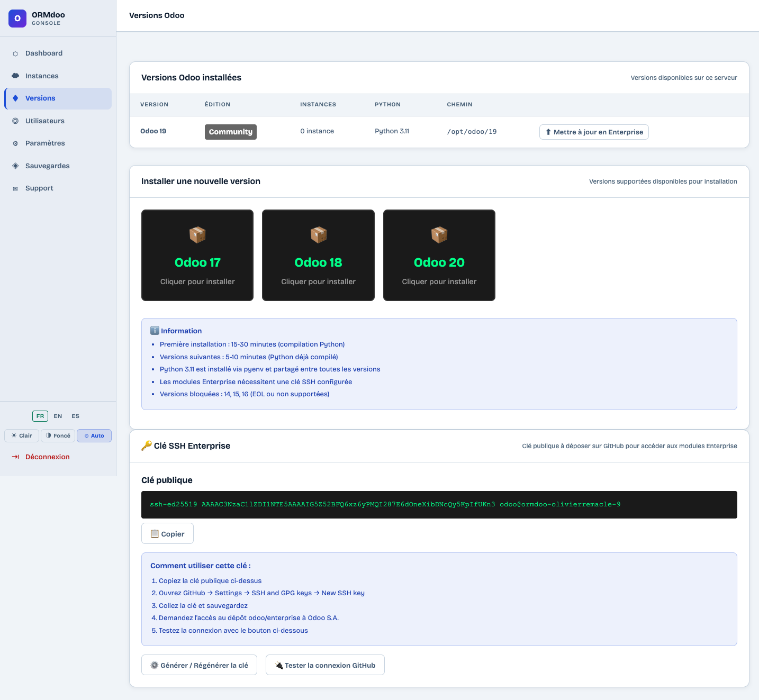Image resolution: width=759 pixels, height=700 pixels.
Task: Click the Sauvegardes sidebar icon
Action: click(x=15, y=166)
